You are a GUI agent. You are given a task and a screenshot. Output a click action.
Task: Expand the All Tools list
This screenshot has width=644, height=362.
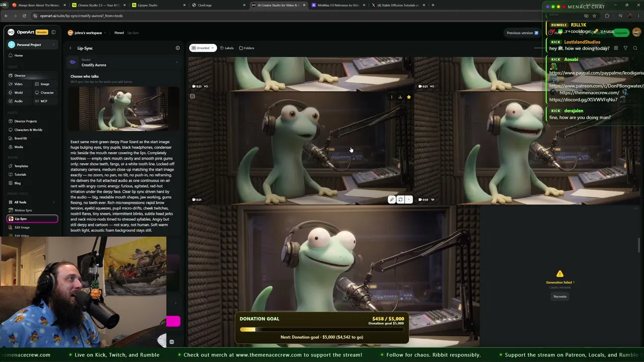coord(33,202)
